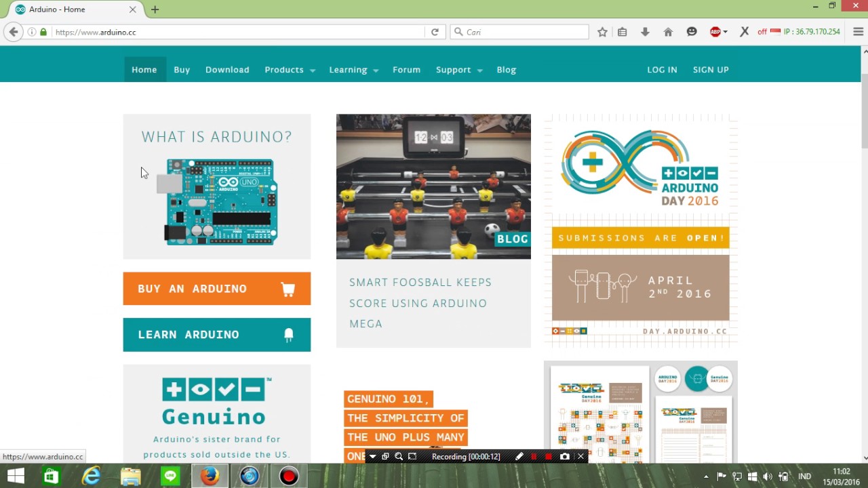The image size is (868, 488).
Task: Open Smart Foosball Keeps Score article title
Action: [x=420, y=303]
